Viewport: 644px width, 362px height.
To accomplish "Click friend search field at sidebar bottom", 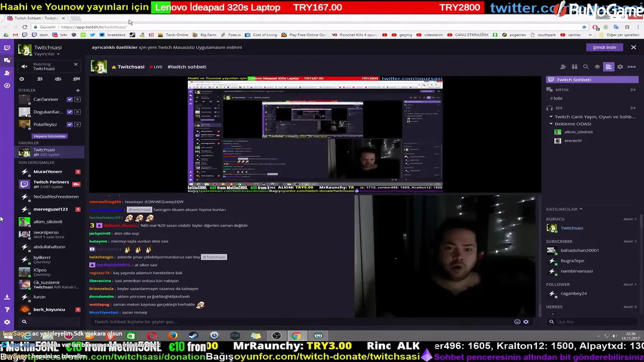I will point(50,322).
